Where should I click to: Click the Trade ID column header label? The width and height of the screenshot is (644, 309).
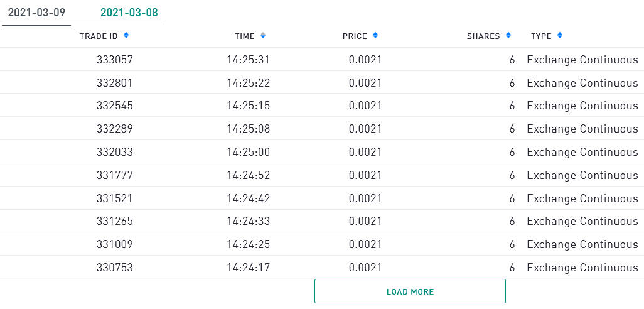pos(99,36)
